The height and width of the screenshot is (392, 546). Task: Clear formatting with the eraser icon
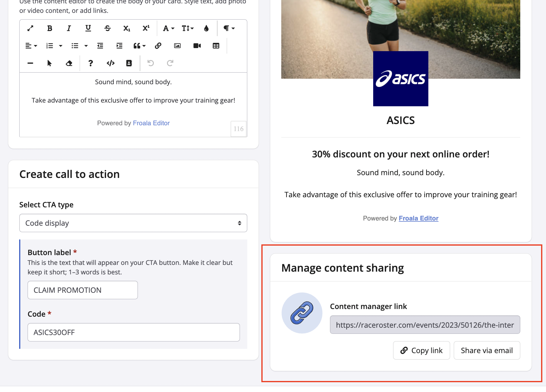click(69, 63)
